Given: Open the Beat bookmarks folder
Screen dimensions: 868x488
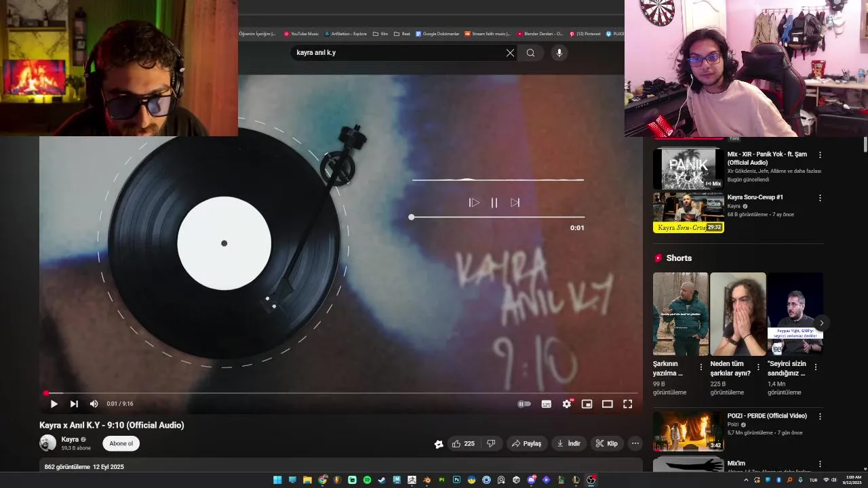Looking at the screenshot, I should (x=402, y=34).
